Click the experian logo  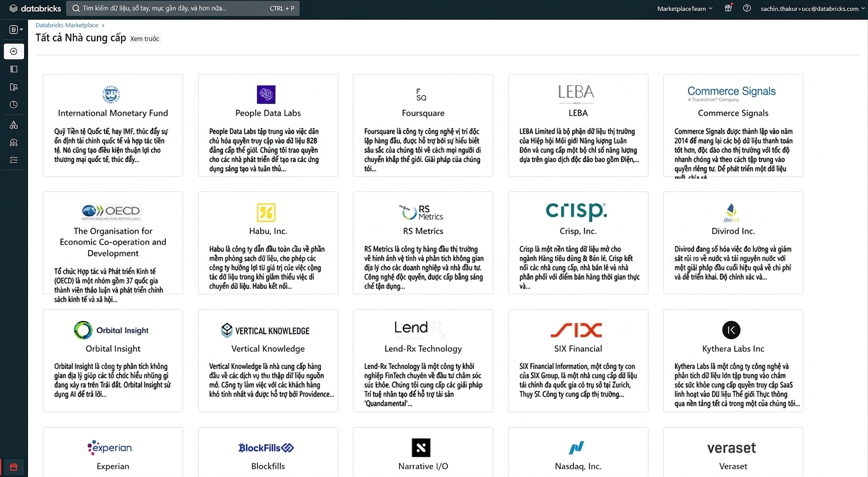(111, 447)
